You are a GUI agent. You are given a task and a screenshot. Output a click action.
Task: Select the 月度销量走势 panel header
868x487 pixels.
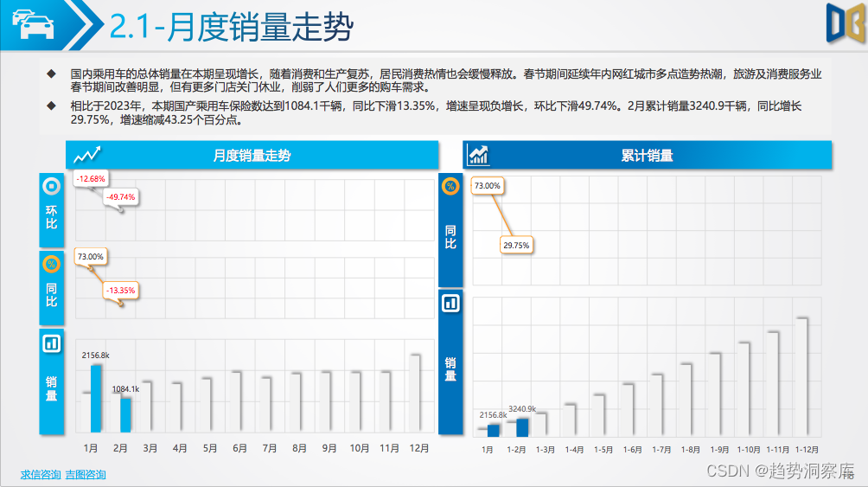pyautogui.click(x=252, y=155)
